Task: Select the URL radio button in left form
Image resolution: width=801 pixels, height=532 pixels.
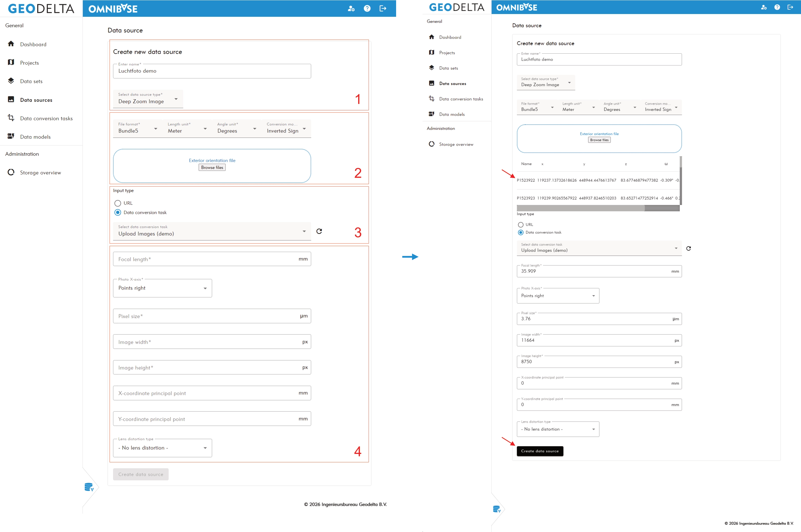Action: 118,203
